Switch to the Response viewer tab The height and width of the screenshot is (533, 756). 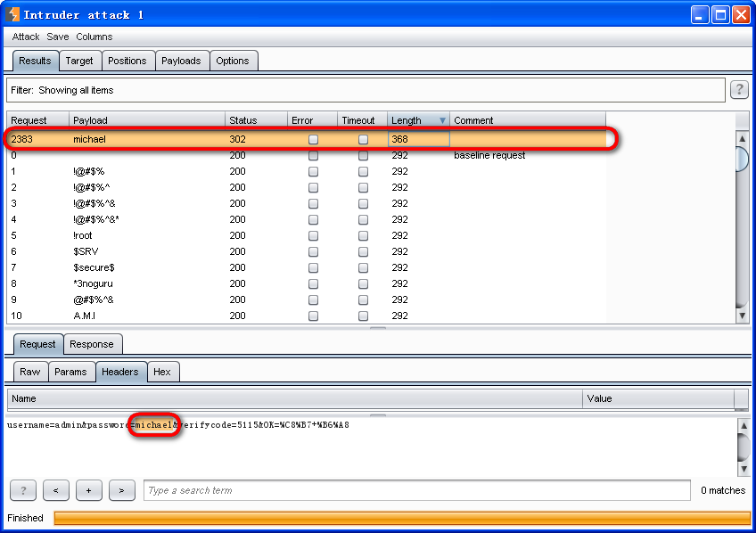(92, 344)
